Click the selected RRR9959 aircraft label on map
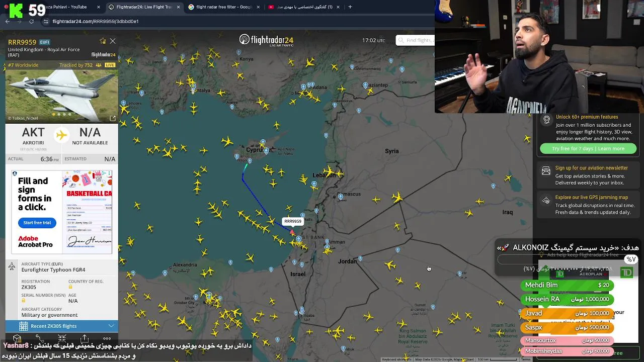644x362 pixels. coord(293,221)
